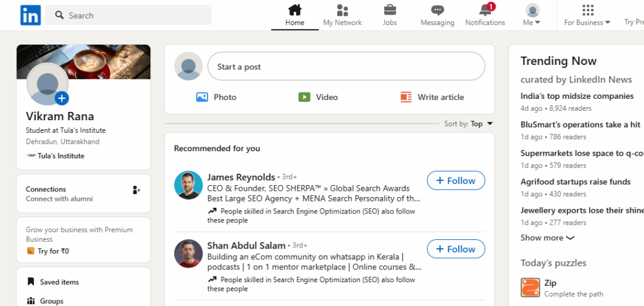Open the Connections section
Screen dimensions: 644x306
click(x=84, y=194)
